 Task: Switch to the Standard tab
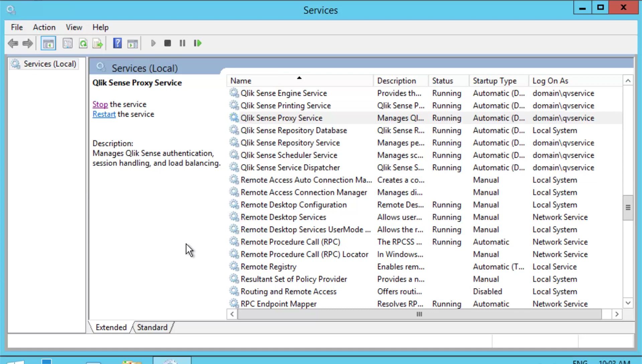point(152,327)
